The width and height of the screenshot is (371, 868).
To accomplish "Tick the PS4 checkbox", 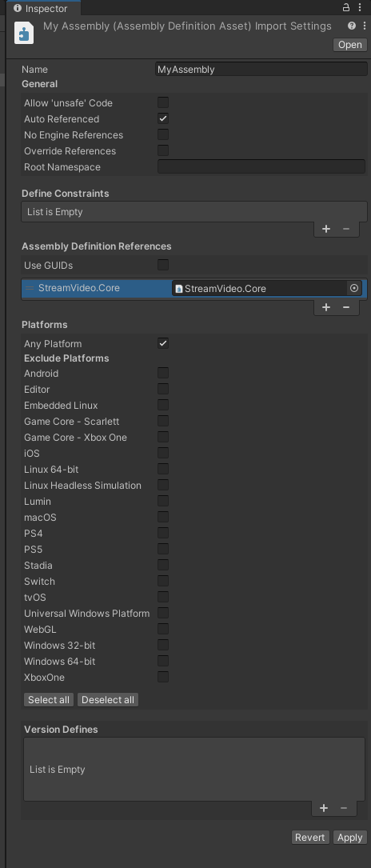I will point(163,533).
